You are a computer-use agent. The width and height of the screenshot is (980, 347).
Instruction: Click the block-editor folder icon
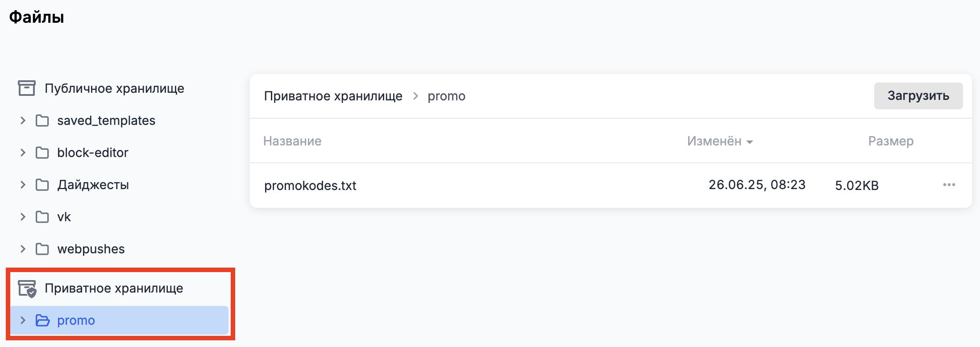click(x=42, y=153)
